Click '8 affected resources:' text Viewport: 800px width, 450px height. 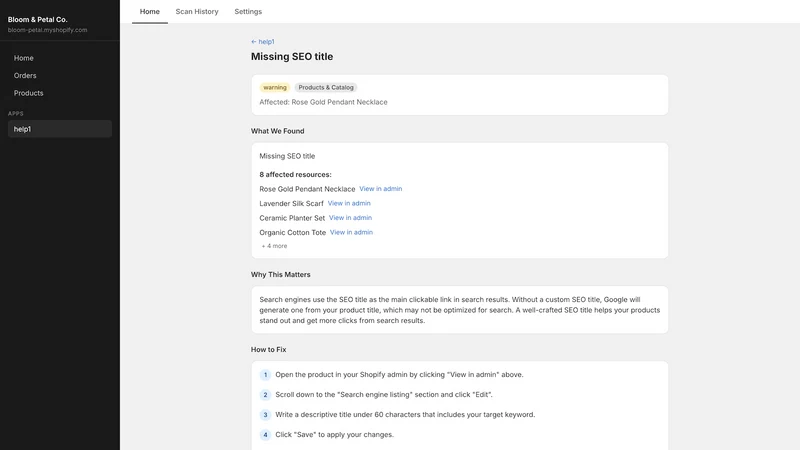[295, 174]
